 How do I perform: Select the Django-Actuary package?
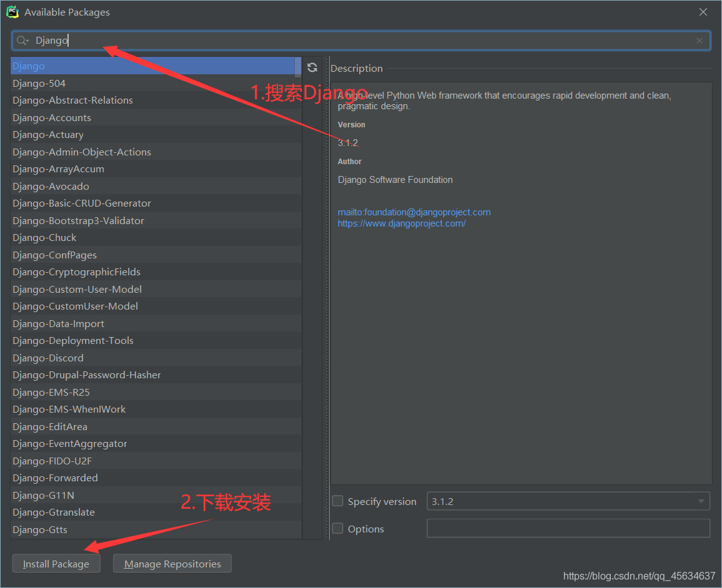156,135
